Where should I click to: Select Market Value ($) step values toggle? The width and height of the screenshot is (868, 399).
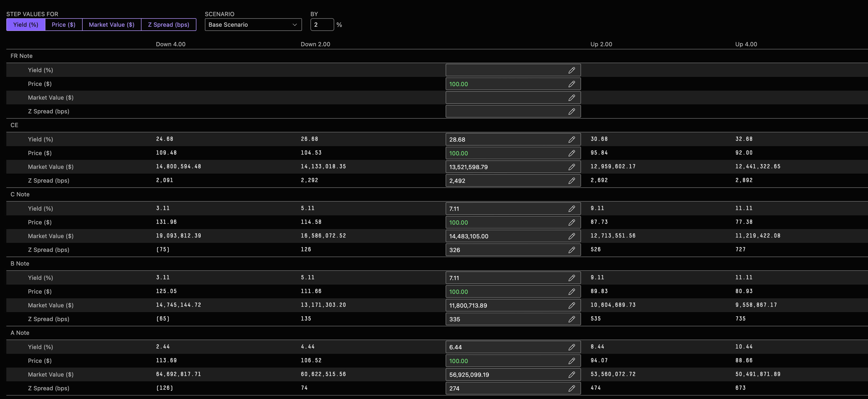pyautogui.click(x=111, y=25)
